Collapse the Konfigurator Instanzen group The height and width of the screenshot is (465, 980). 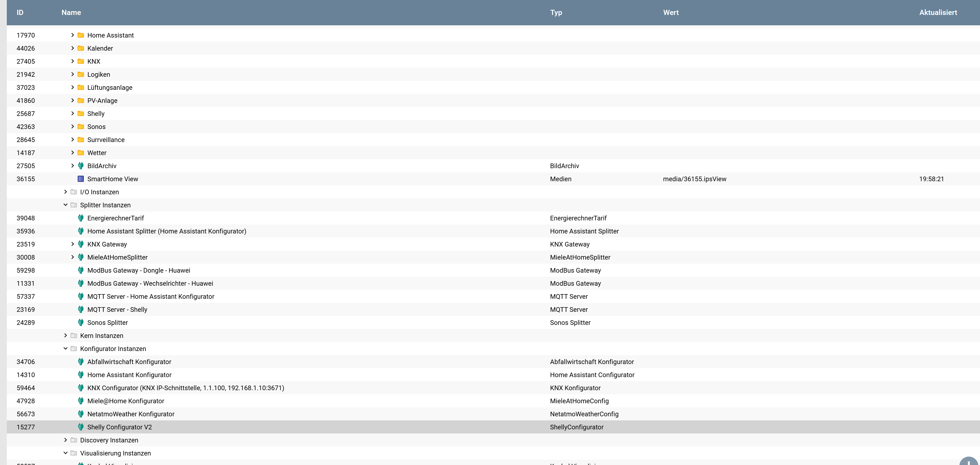click(x=66, y=349)
